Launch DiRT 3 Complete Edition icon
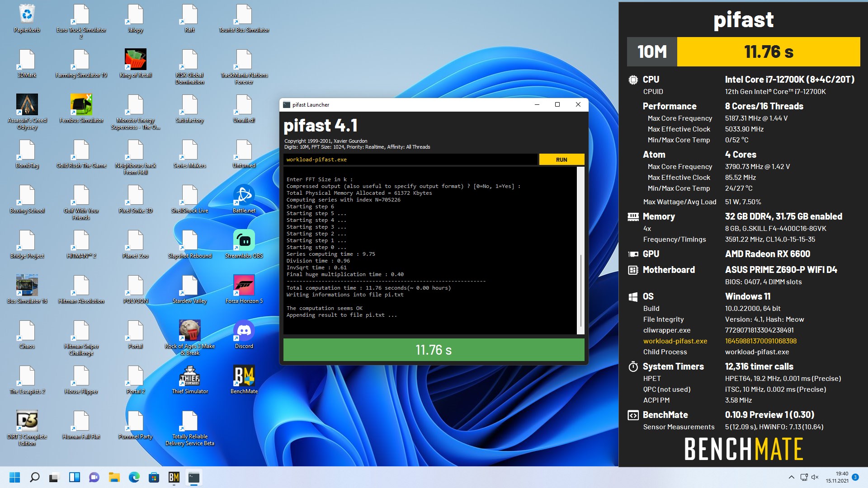Screen dimensions: 868x488 tap(27, 428)
